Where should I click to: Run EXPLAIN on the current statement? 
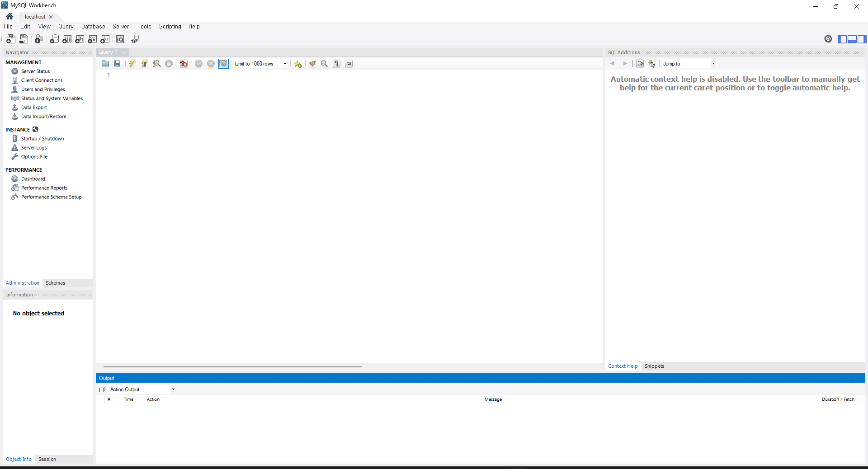pos(157,64)
